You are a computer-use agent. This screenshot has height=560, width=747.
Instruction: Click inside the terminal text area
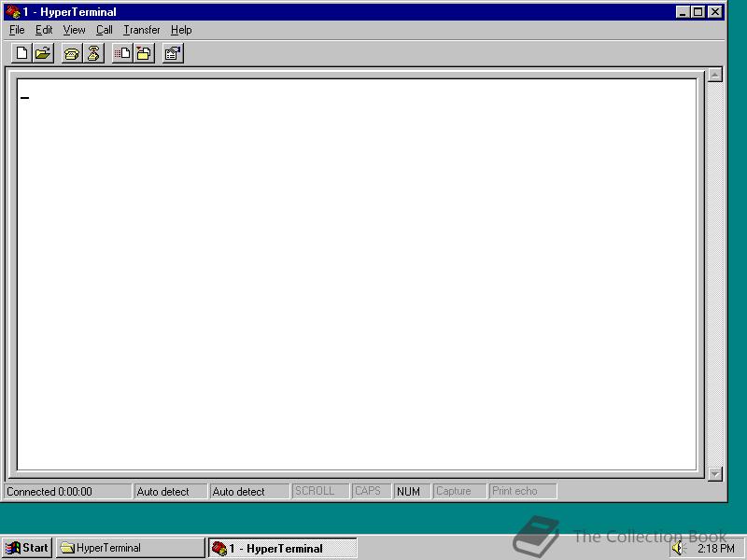point(357,274)
